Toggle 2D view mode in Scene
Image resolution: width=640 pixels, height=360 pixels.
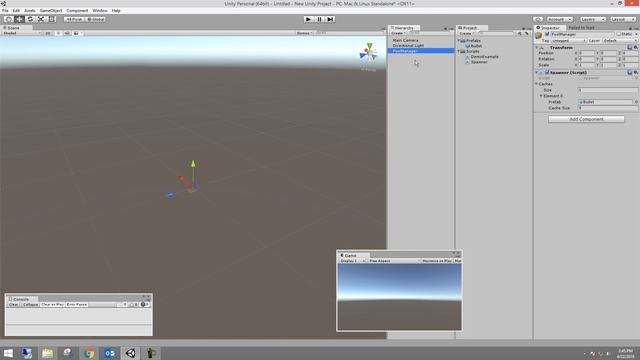point(48,33)
